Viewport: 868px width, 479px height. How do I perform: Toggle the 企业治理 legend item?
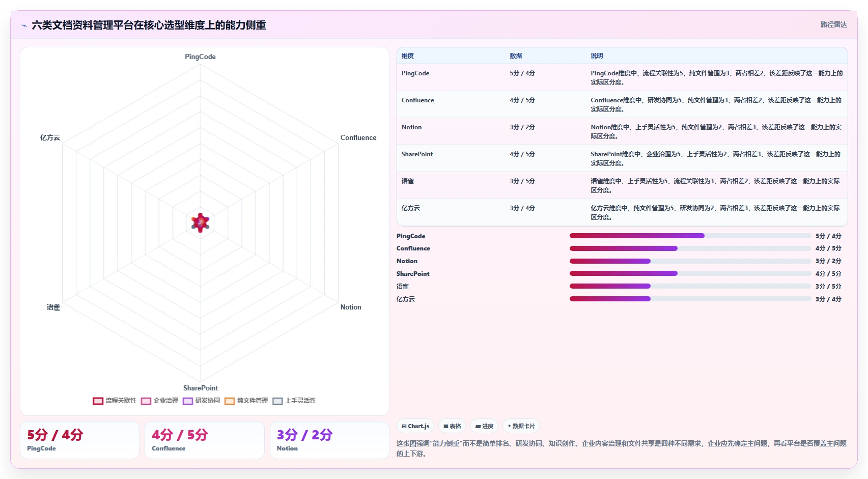coord(159,401)
